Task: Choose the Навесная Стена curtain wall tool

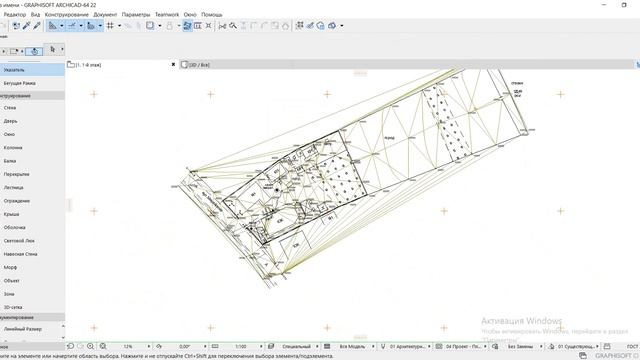Action: pos(32,254)
